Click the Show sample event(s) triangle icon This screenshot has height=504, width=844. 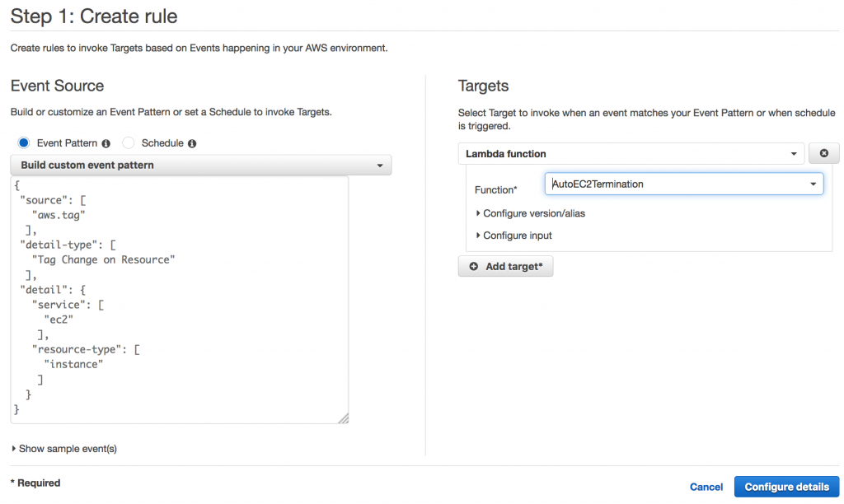click(14, 449)
